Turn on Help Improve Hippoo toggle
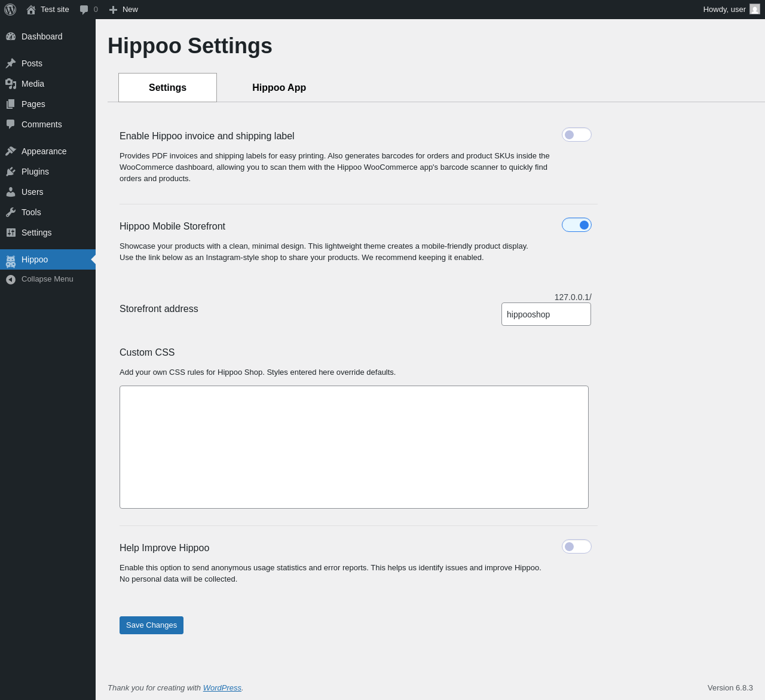Screen dimensions: 765x700 (x=576, y=547)
